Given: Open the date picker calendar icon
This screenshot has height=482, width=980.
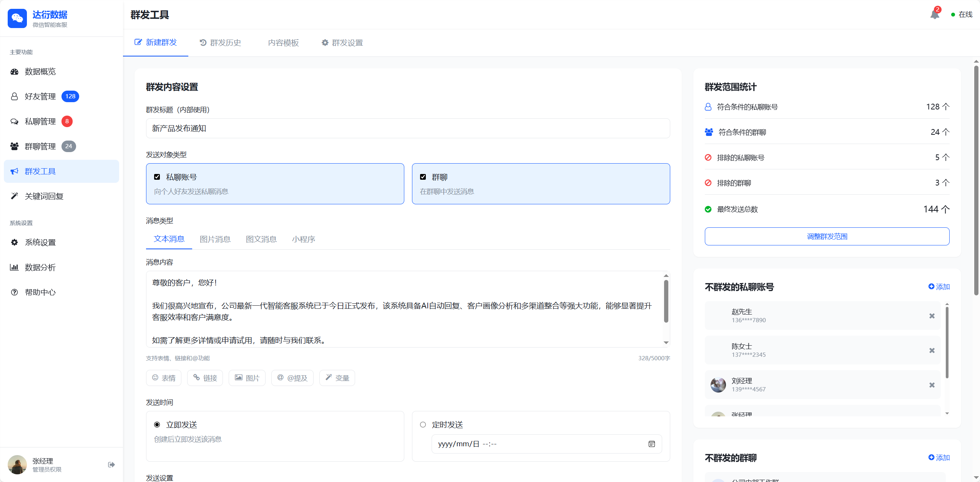Looking at the screenshot, I should [651, 444].
